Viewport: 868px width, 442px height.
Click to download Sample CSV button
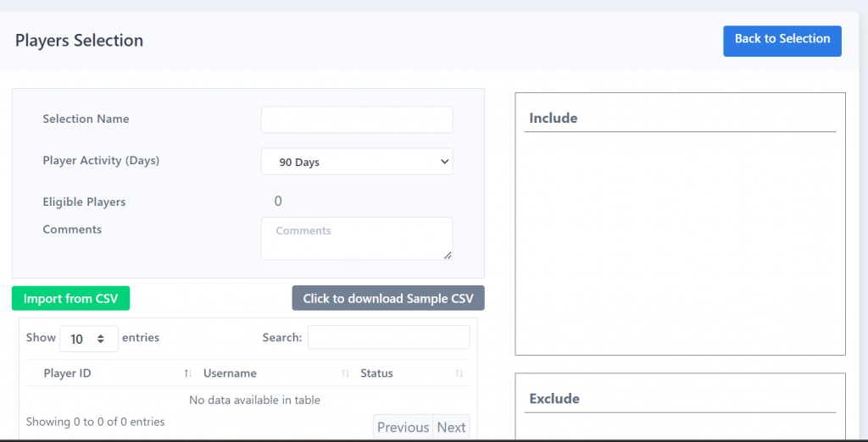tap(388, 298)
